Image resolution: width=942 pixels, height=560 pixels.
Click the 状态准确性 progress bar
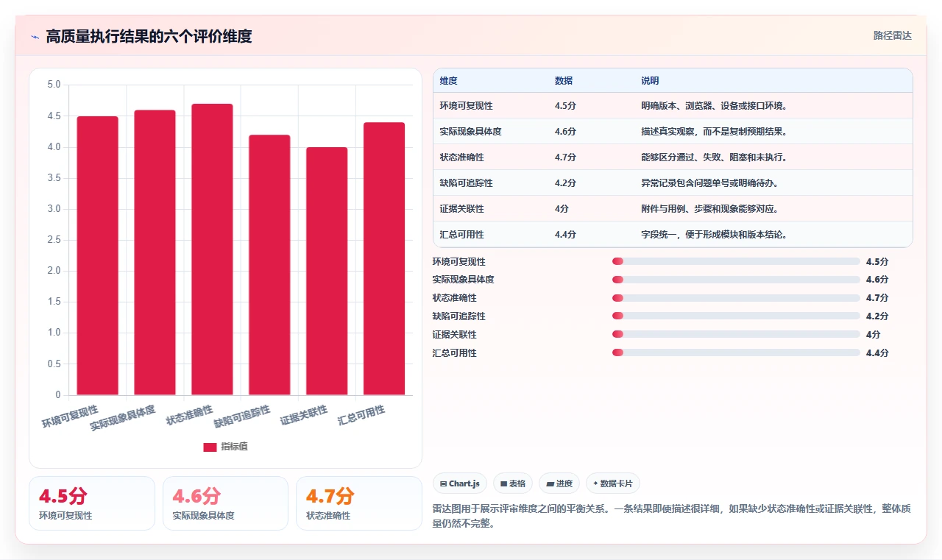coord(736,298)
